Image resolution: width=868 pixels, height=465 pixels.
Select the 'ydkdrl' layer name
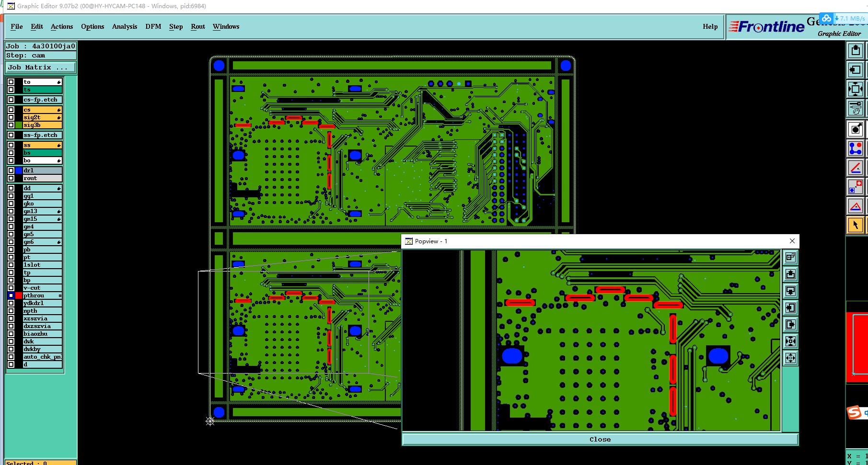click(43, 303)
